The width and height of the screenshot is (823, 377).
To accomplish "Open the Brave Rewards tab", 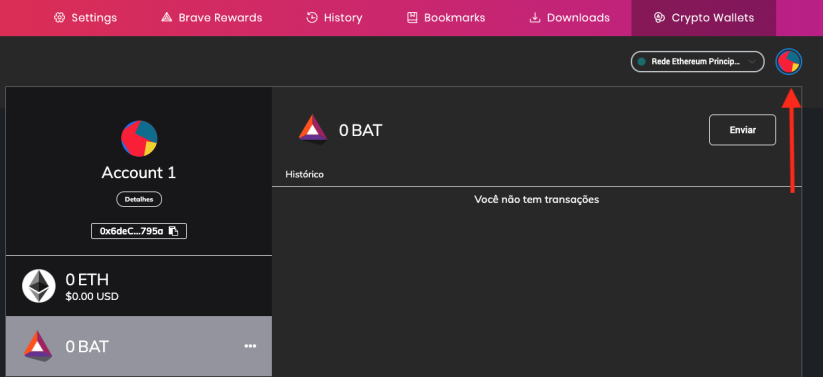I will tap(212, 18).
